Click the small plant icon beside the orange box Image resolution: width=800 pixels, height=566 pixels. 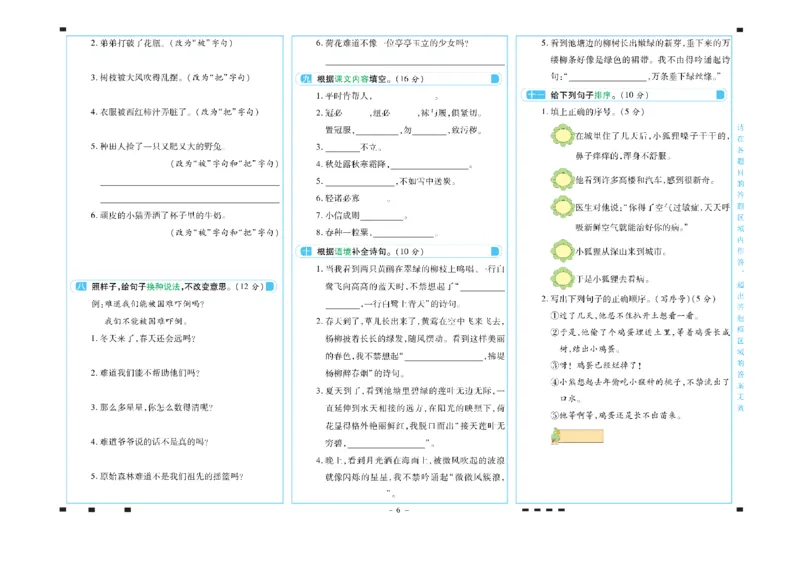coord(555,436)
